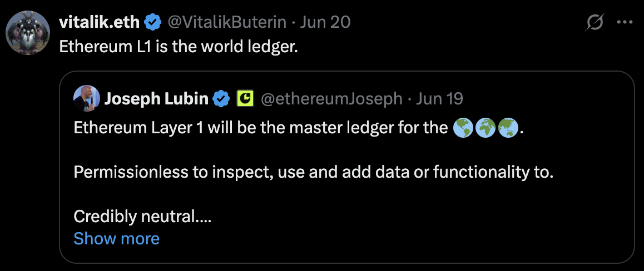Image resolution: width=644 pixels, height=271 pixels.
Task: Click vitalik.eth's blue verified badge
Action: 151,22
